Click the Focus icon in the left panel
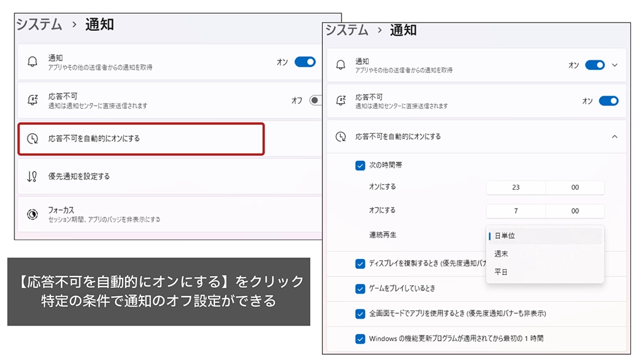Viewport: 644px width, 362px height. [x=33, y=214]
